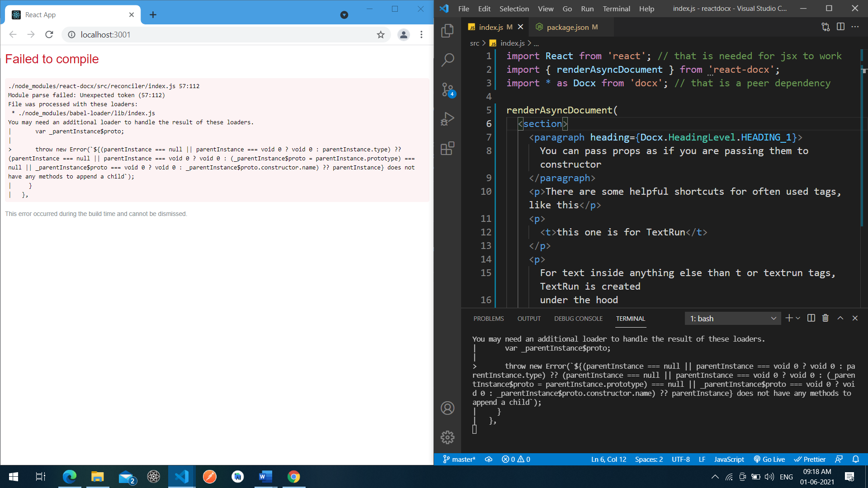Open the Explorer view in activity bar
This screenshot has width=868, height=488.
click(x=448, y=30)
